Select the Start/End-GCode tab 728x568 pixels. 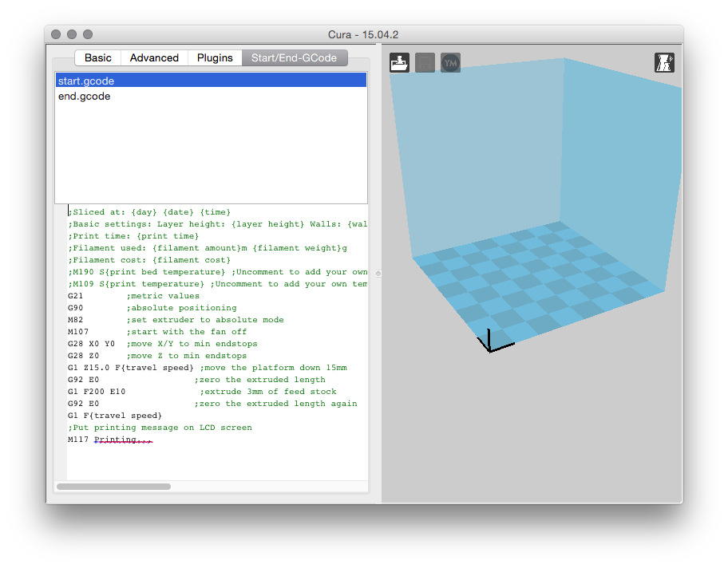[x=295, y=58]
